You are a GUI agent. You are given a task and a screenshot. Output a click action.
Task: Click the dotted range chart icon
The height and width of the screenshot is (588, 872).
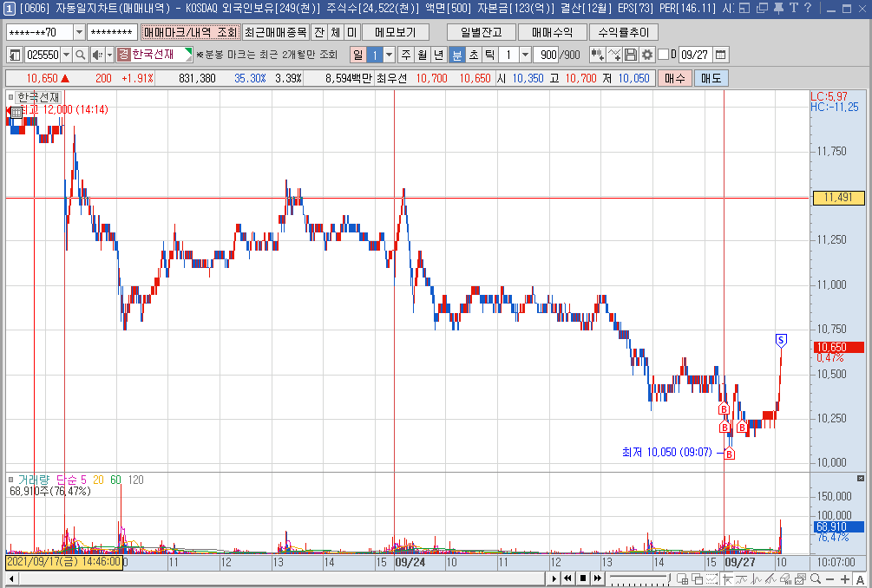click(711, 578)
